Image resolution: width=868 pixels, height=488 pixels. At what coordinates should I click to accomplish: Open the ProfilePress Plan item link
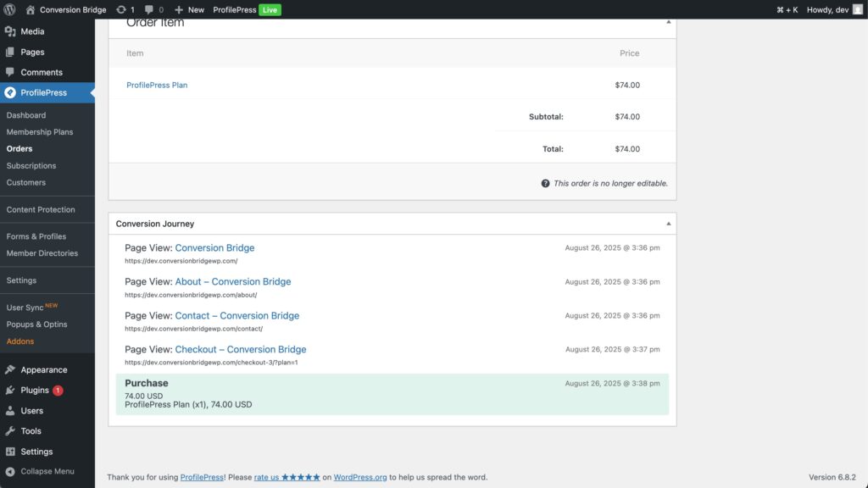tap(157, 86)
